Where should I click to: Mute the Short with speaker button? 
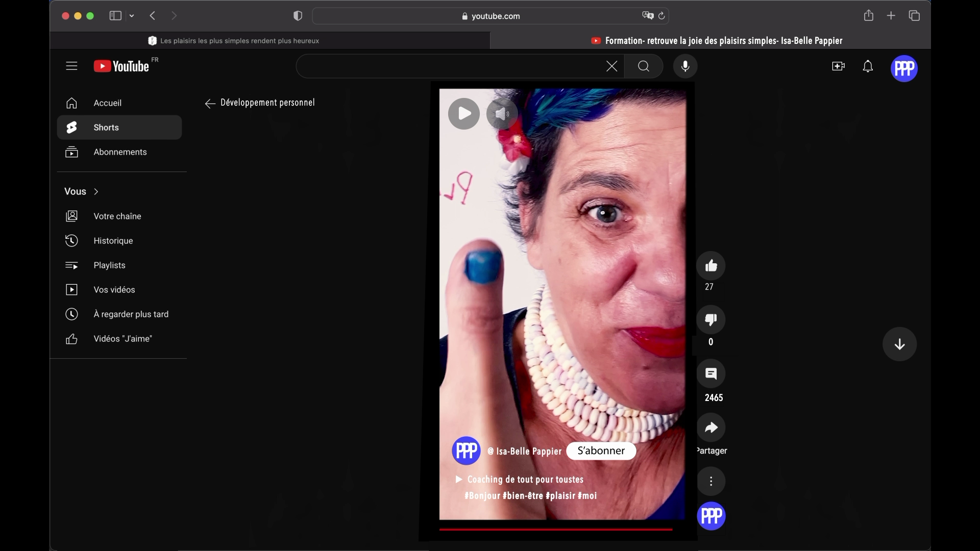tap(502, 114)
